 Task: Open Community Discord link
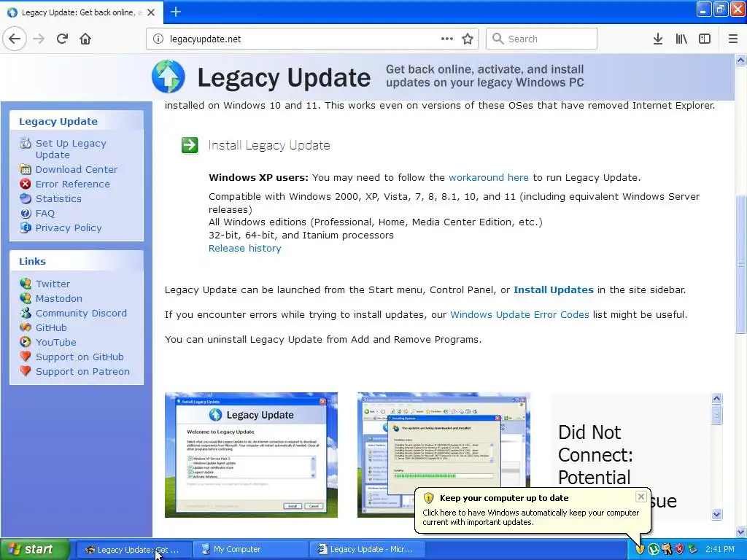click(x=81, y=314)
